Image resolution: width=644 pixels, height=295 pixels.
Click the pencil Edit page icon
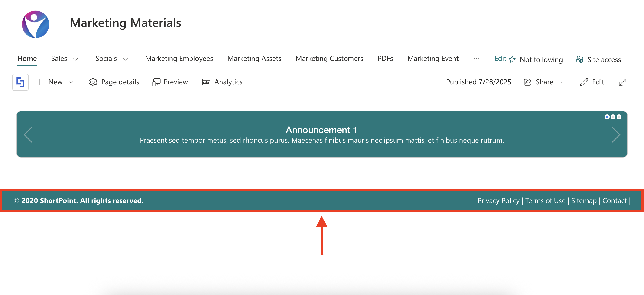[584, 82]
